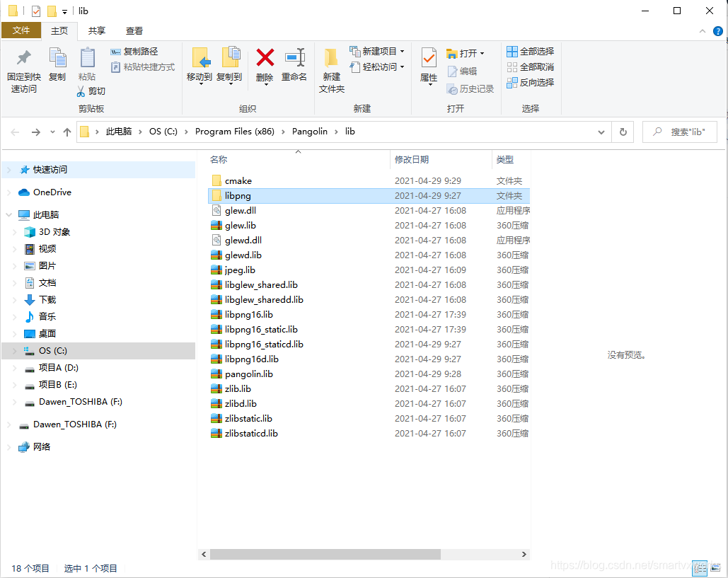Expand the OneDrive tree node
This screenshot has height=578, width=728.
point(8,192)
